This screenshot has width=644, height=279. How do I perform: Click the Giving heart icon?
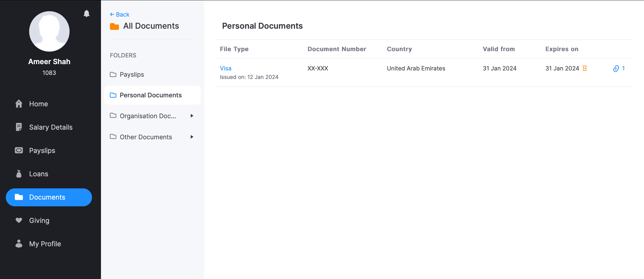point(19,220)
